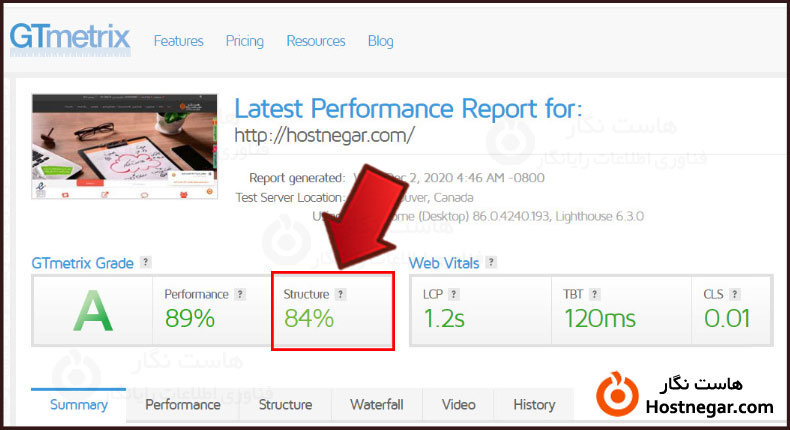Select the Video tab

[x=458, y=404]
